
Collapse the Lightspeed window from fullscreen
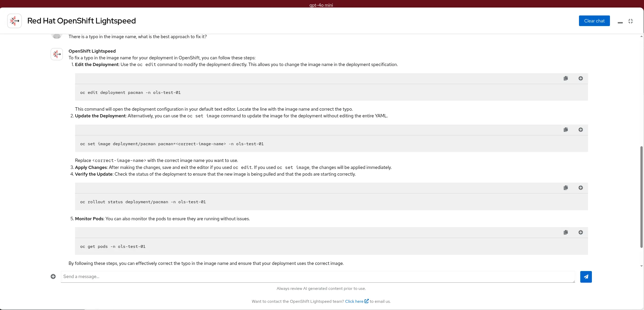[631, 21]
